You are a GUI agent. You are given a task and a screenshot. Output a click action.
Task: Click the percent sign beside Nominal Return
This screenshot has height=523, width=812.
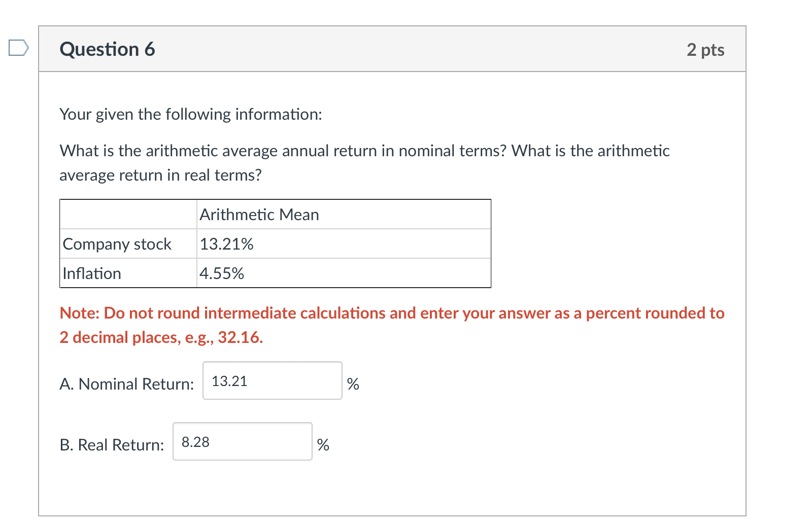(x=354, y=385)
